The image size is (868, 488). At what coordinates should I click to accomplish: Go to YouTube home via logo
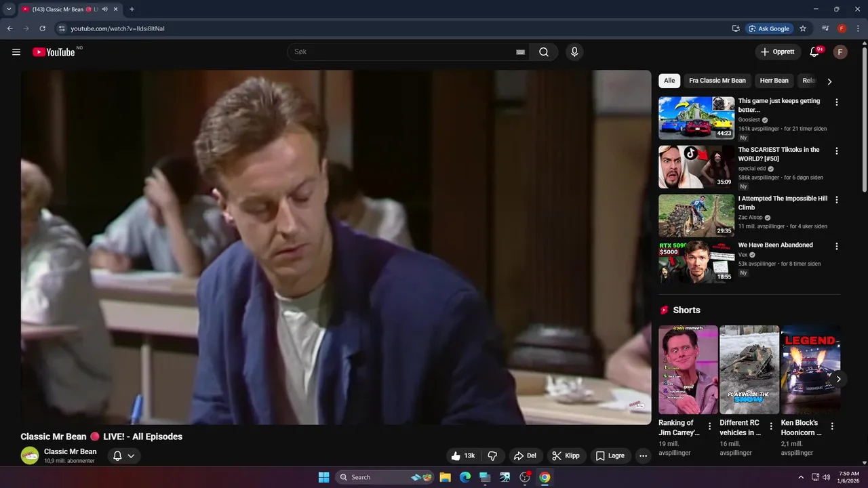click(x=54, y=52)
